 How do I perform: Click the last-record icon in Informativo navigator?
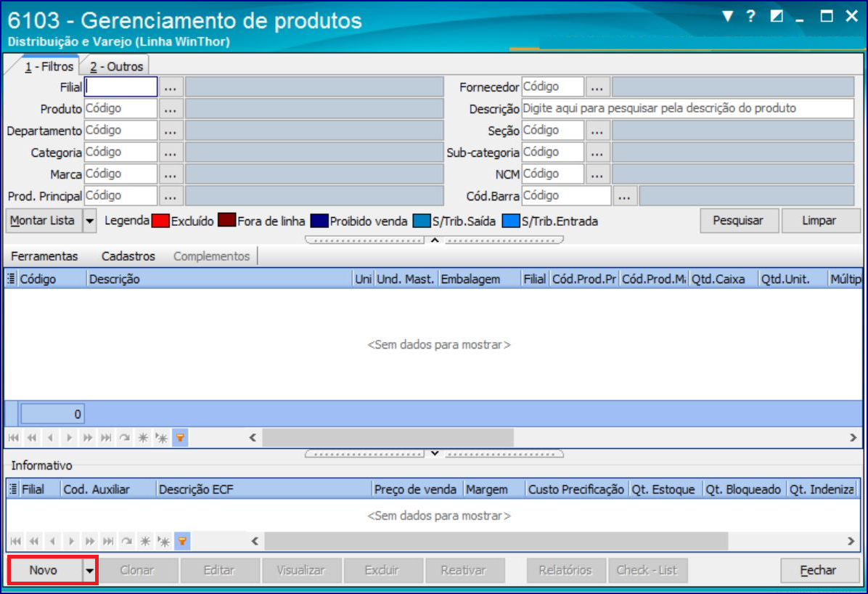[x=109, y=541]
